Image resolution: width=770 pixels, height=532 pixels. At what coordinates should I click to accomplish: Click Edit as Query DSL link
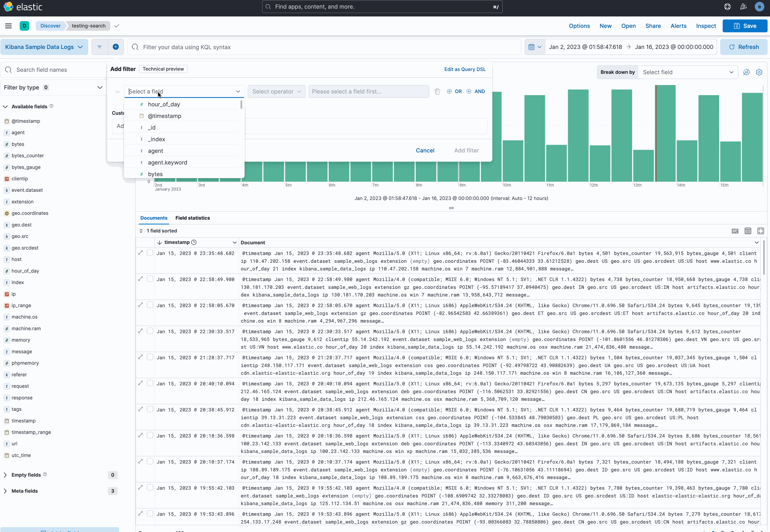(x=465, y=69)
